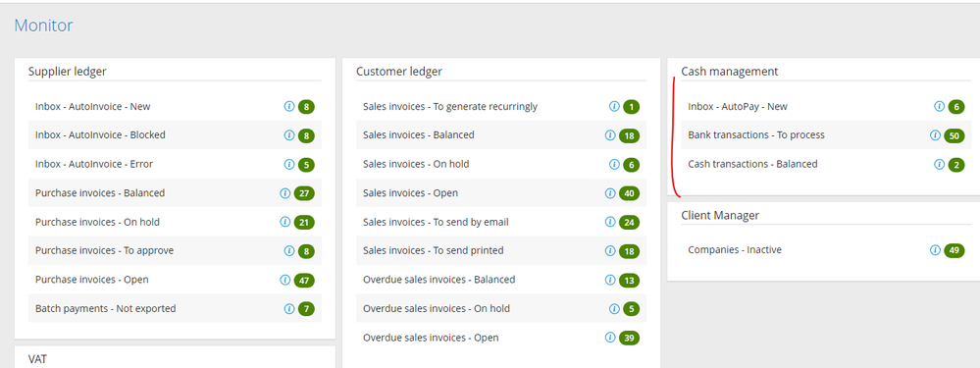
Task: Click the 21 badge for Purchase invoices - On hold
Action: pyautogui.click(x=304, y=223)
